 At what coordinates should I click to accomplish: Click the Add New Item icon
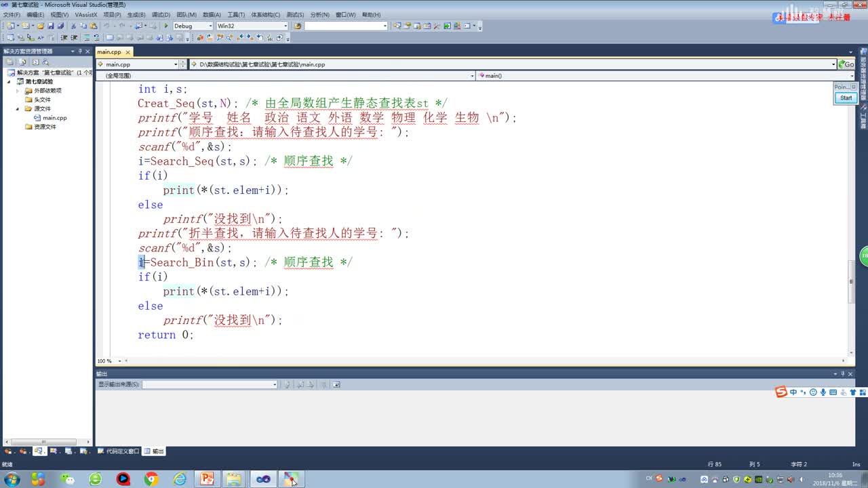pos(25,26)
